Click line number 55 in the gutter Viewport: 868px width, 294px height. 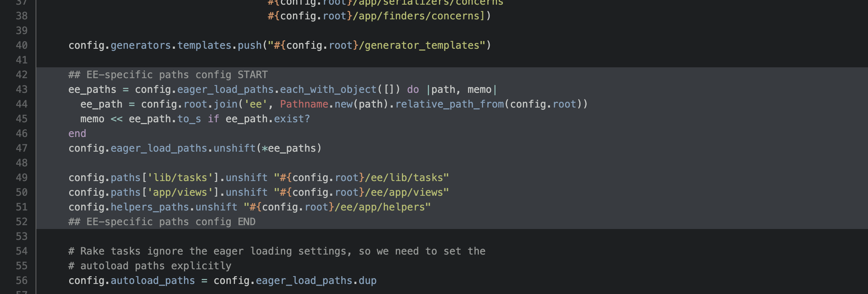coord(22,266)
